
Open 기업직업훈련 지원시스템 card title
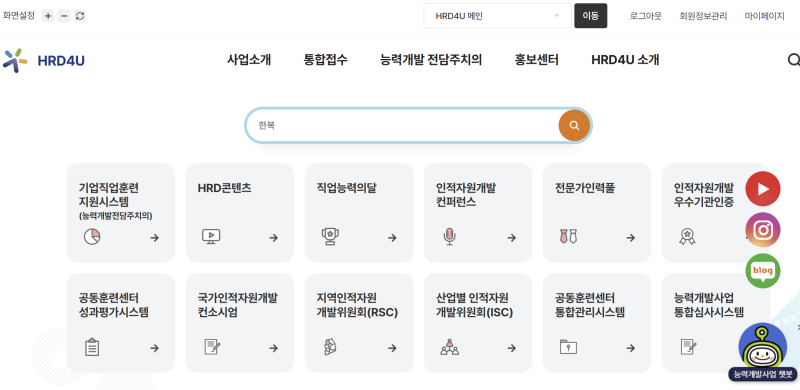click(x=109, y=194)
